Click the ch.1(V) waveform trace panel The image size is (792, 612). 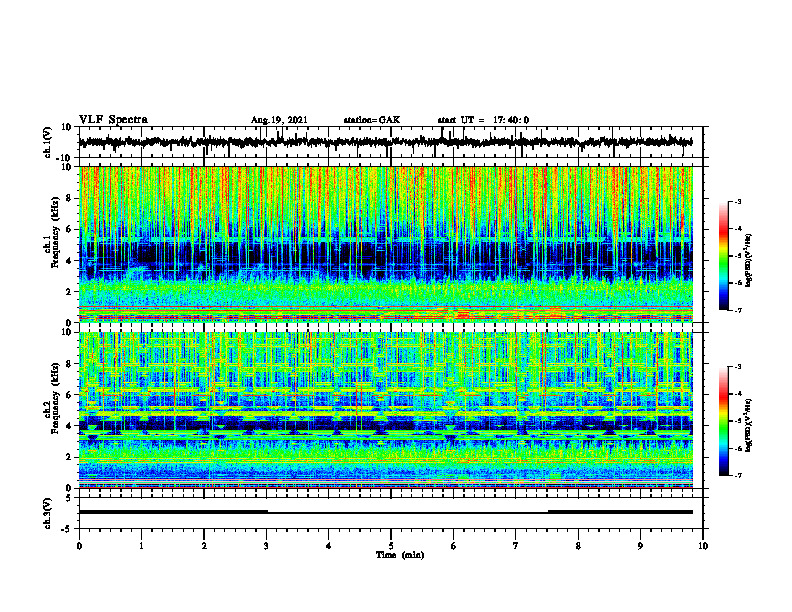click(x=391, y=142)
